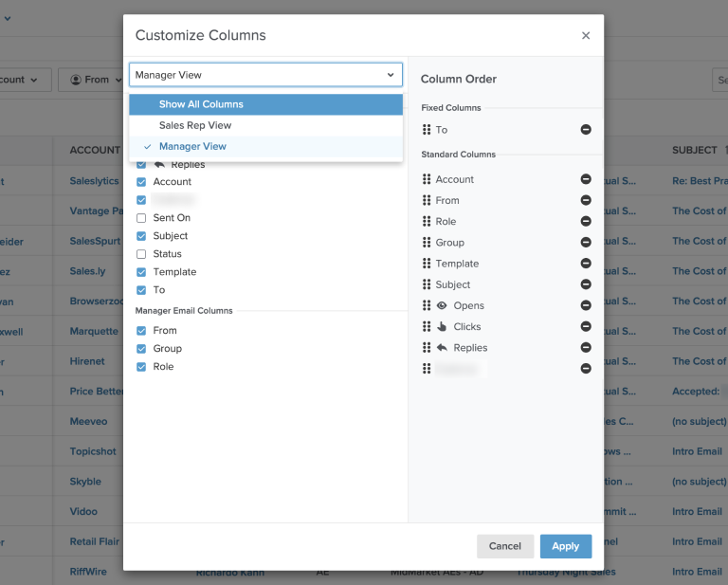Grab the drag handle for To column

[427, 130]
